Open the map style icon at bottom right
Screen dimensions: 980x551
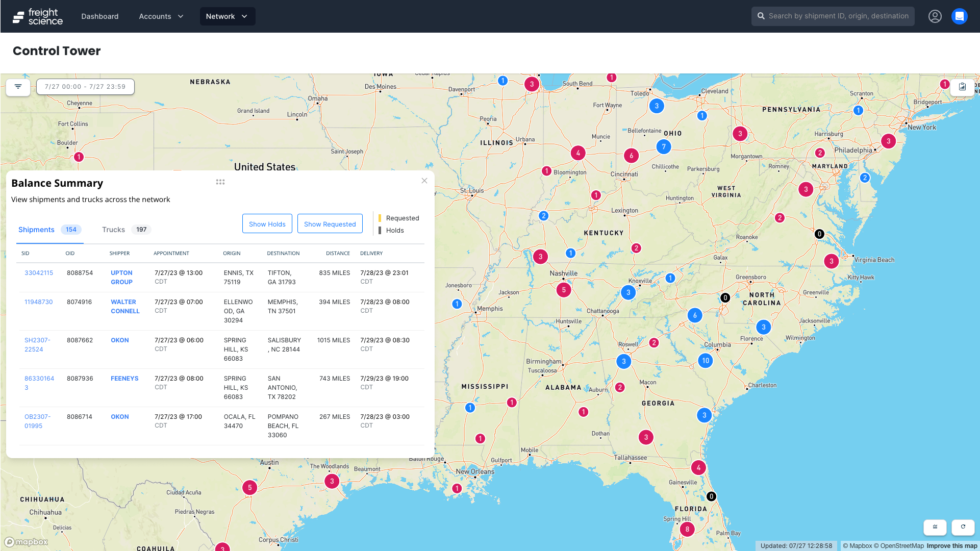tap(935, 527)
